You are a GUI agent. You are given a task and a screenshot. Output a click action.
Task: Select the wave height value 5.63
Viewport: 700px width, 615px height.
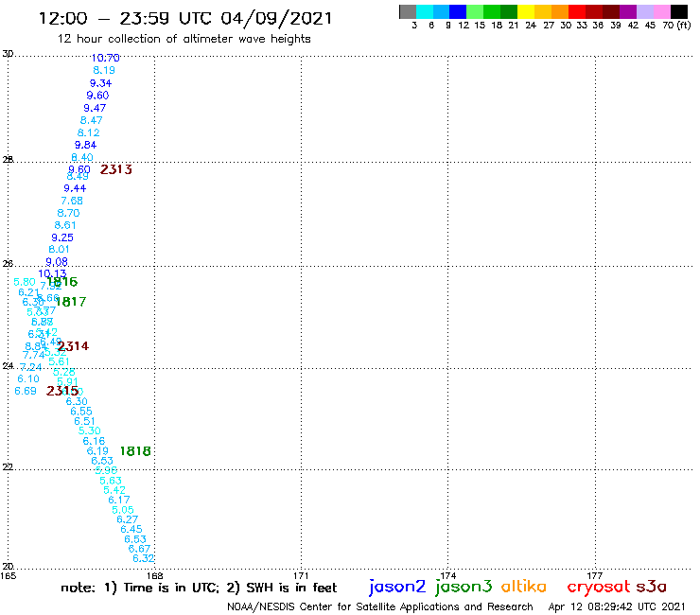coord(111,481)
